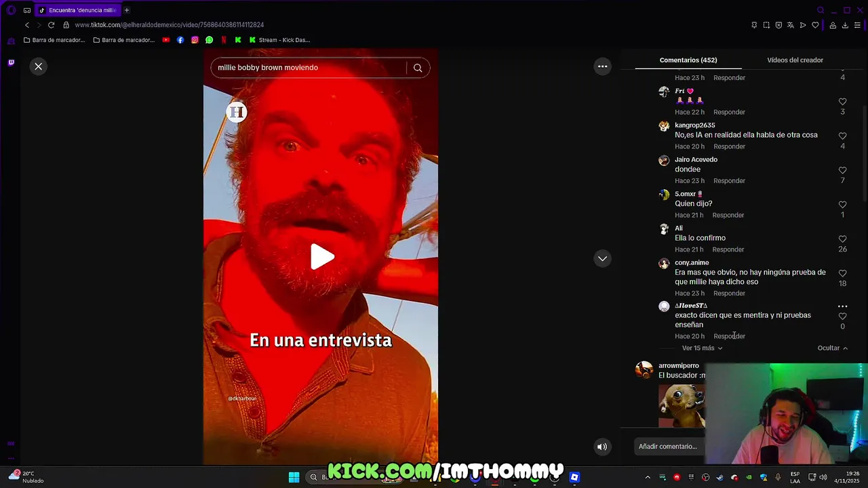Image resolution: width=868 pixels, height=488 pixels.
Task: Switch to Comentarios (452) tab
Action: click(688, 60)
